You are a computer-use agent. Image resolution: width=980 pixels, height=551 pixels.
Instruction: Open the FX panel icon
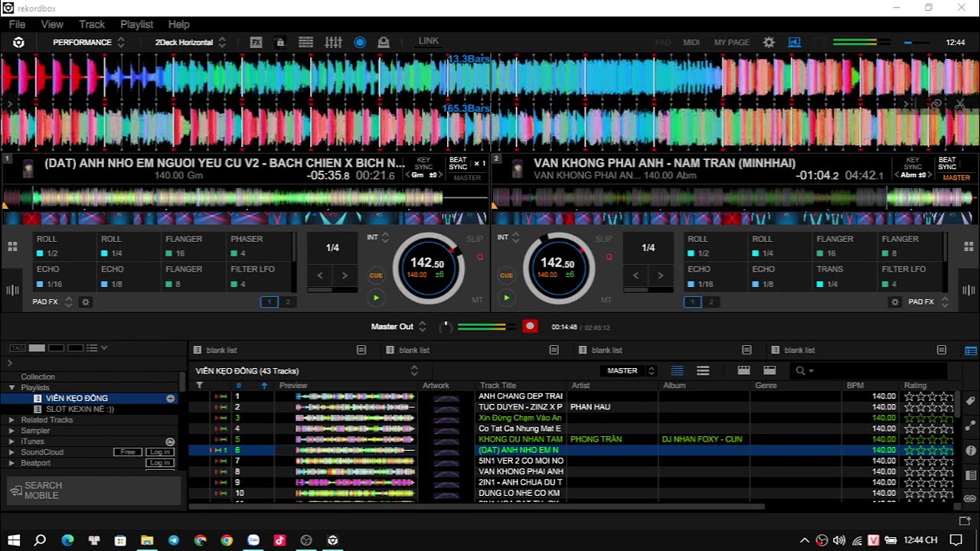coord(256,42)
